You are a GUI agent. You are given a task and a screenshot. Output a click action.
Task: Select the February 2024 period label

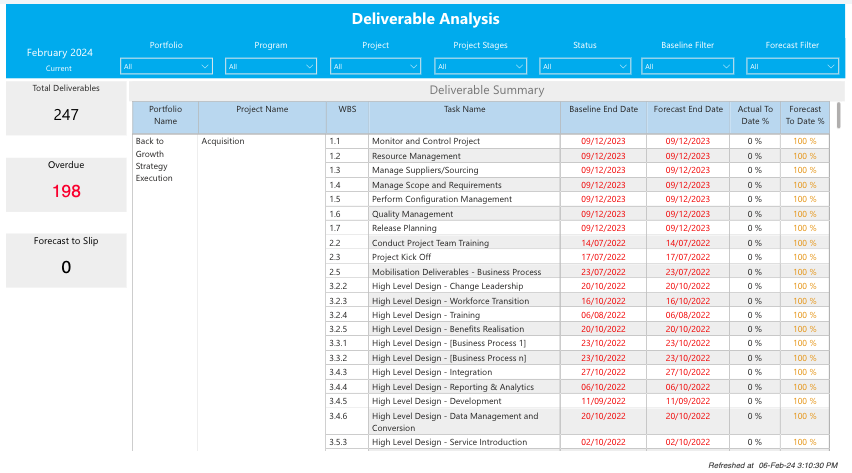click(x=60, y=53)
